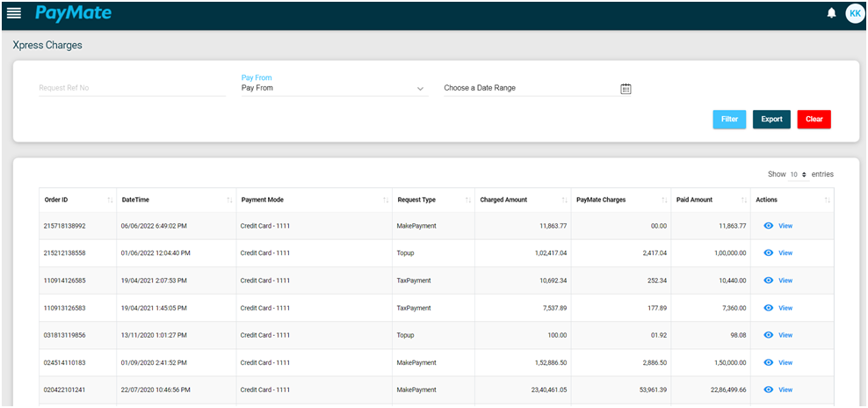Click eye icon for order 215212138558
This screenshot has width=868, height=408.
point(769,252)
